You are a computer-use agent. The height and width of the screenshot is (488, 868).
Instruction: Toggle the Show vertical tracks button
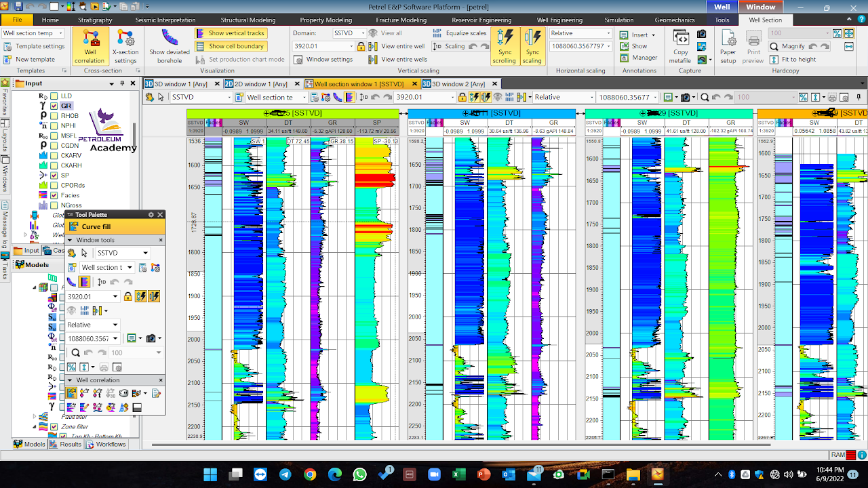click(231, 33)
